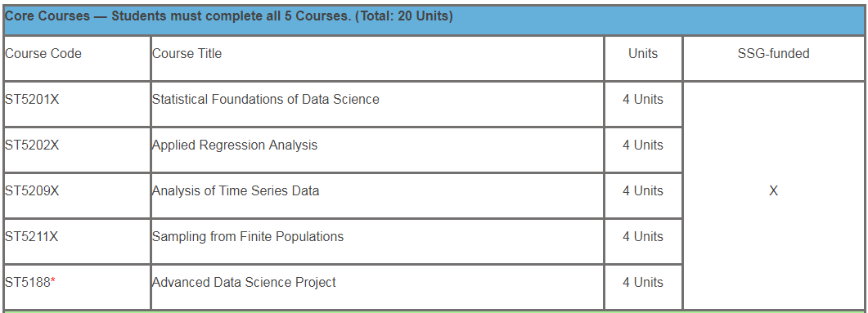
Task: Select the 4 Units cell for ST5209X
Action: coord(643,195)
